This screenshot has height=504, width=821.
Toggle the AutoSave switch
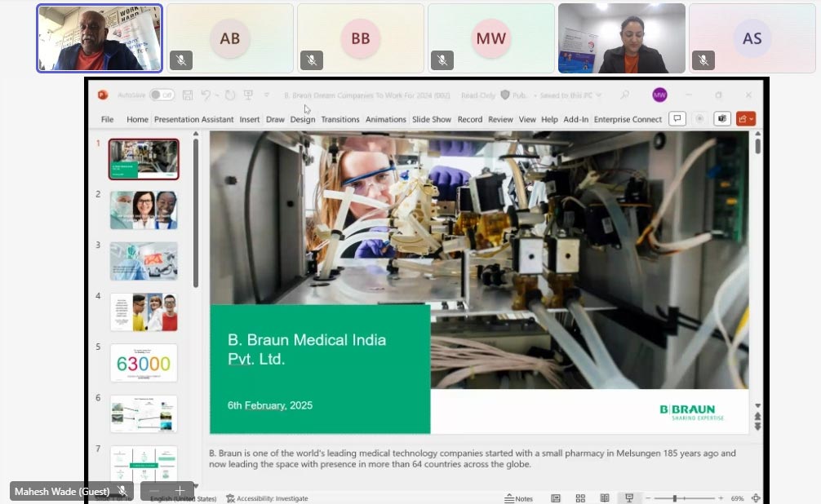[162, 95]
